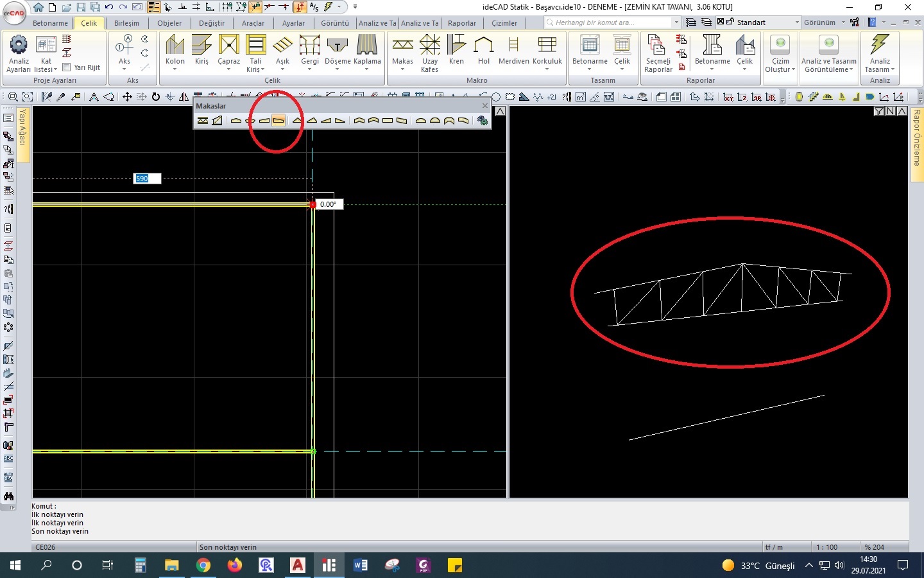Open Seçmeli Raporlar reports
The width and height of the screenshot is (924, 578).
(x=658, y=53)
